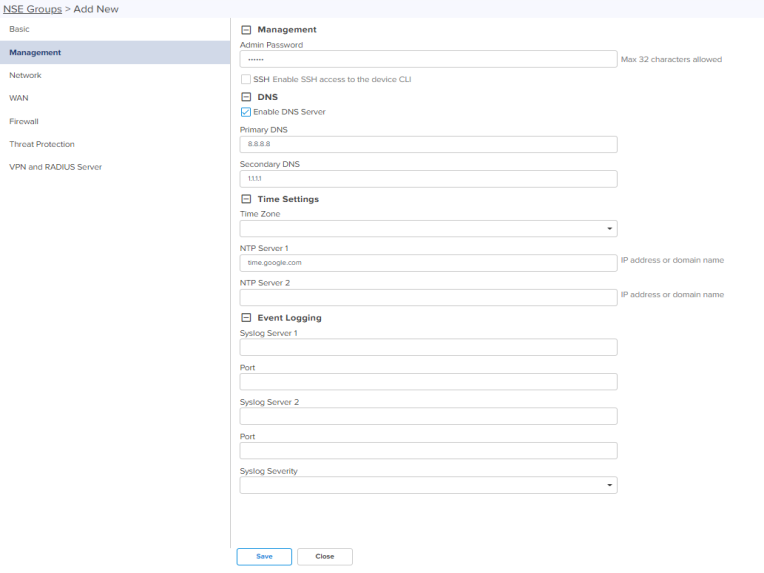764x573 pixels.
Task: Click the Admin Password field
Action: coord(428,59)
